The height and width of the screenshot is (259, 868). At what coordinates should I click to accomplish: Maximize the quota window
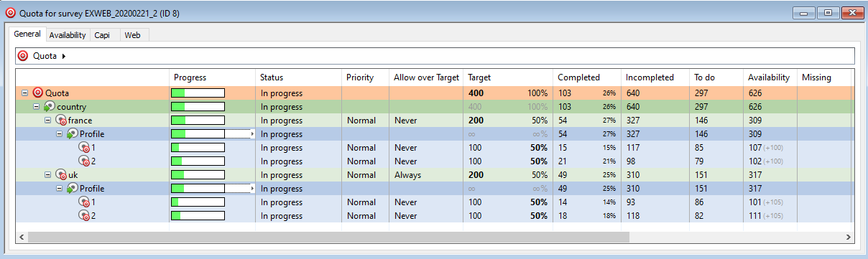point(828,12)
